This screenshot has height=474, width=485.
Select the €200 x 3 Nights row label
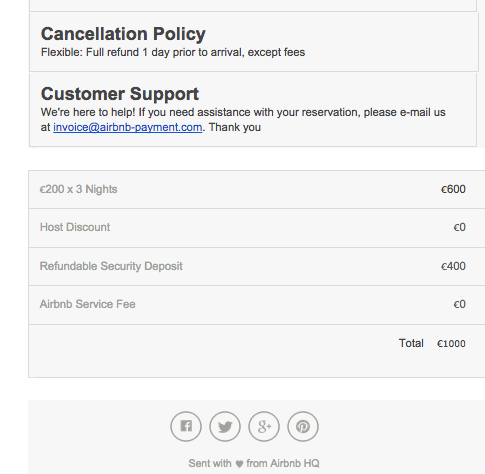(x=78, y=189)
